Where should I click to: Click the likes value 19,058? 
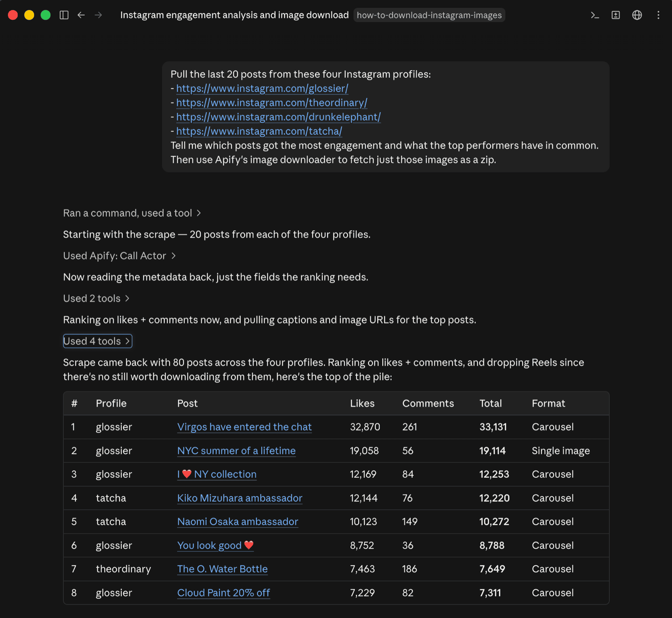tap(365, 451)
